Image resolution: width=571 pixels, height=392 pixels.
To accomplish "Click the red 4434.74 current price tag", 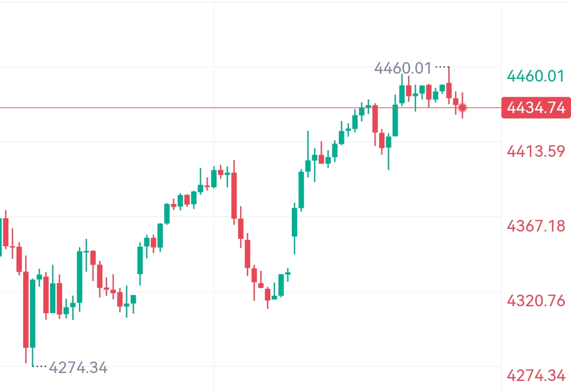I will pyautogui.click(x=536, y=108).
